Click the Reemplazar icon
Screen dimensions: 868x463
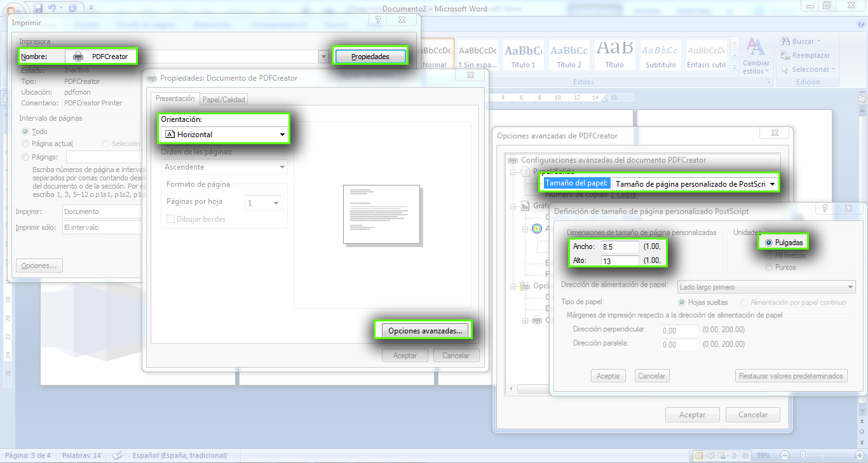[x=785, y=55]
